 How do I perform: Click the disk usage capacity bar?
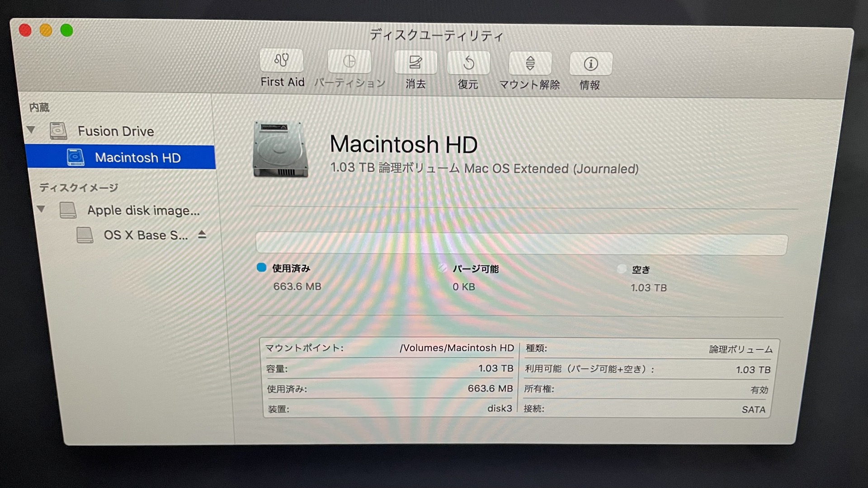tap(521, 244)
